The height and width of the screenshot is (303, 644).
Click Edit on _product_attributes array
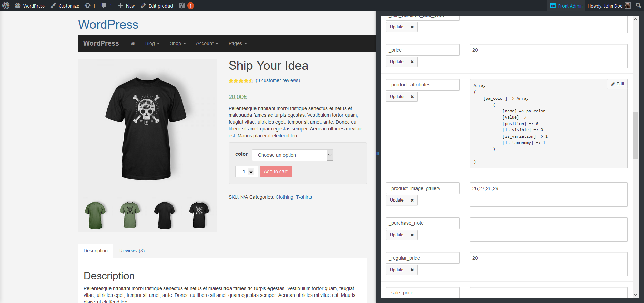(x=617, y=84)
